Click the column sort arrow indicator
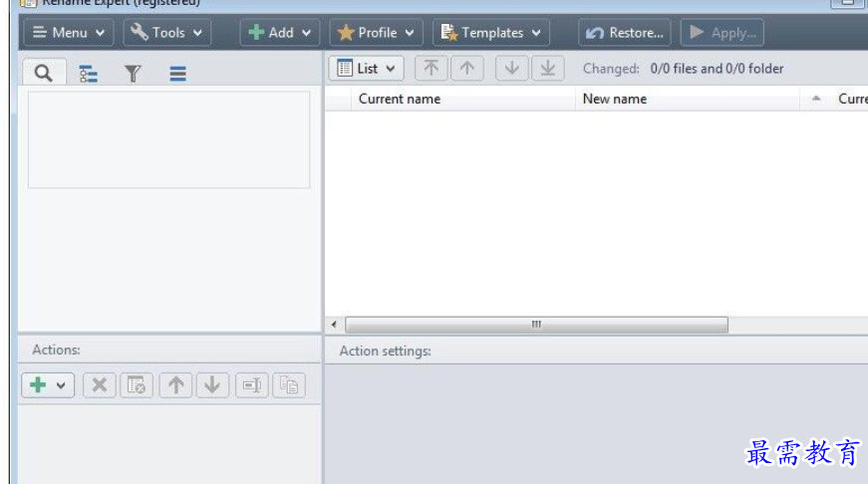 pos(816,99)
